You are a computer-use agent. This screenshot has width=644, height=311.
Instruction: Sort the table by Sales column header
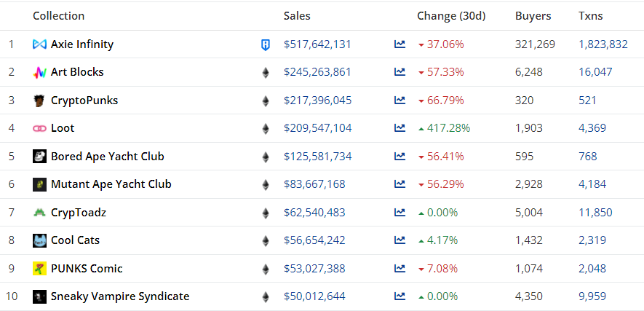[298, 16]
